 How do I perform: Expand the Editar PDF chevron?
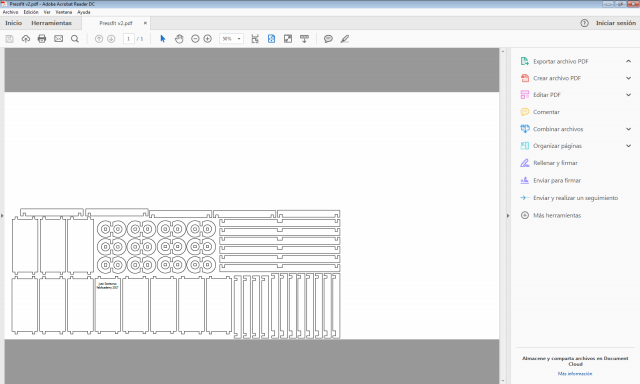coord(629,95)
